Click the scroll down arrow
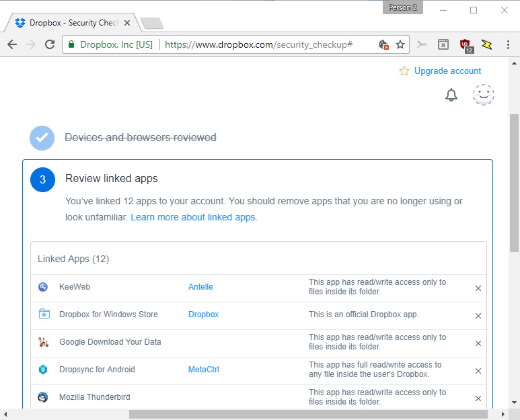Screen dimensions: 520x420 [514, 403]
